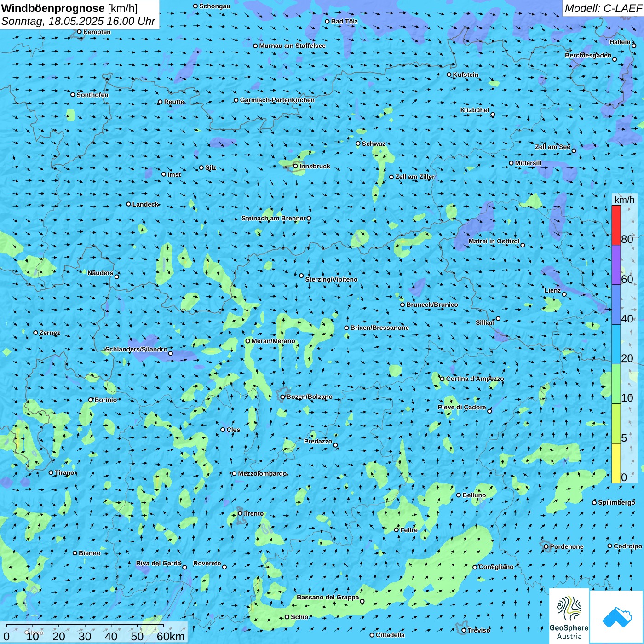The width and height of the screenshot is (644, 644).
Task: Click the Spilimbergo label
Action: coord(617,502)
